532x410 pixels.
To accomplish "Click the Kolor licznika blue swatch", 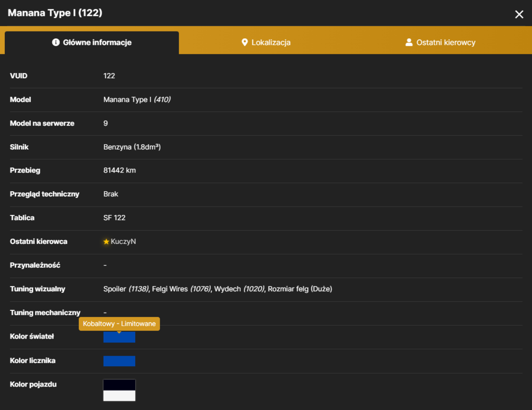I will click(119, 361).
